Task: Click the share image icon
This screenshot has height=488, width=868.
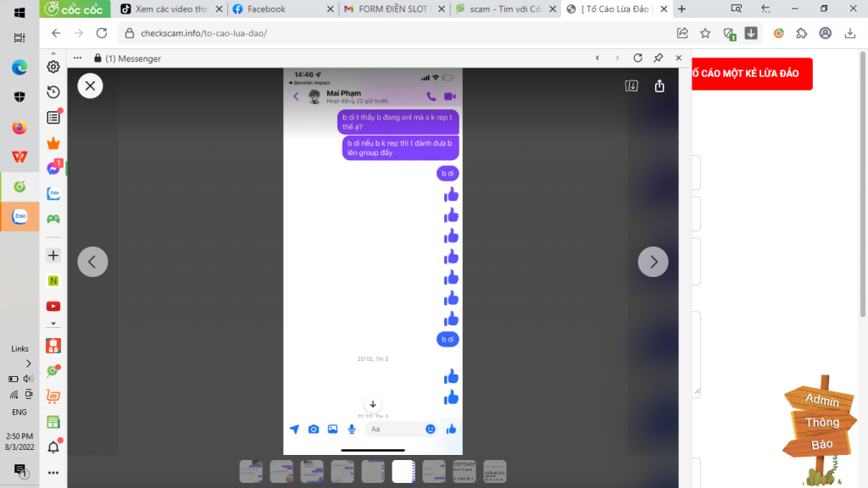Action: [x=659, y=86]
